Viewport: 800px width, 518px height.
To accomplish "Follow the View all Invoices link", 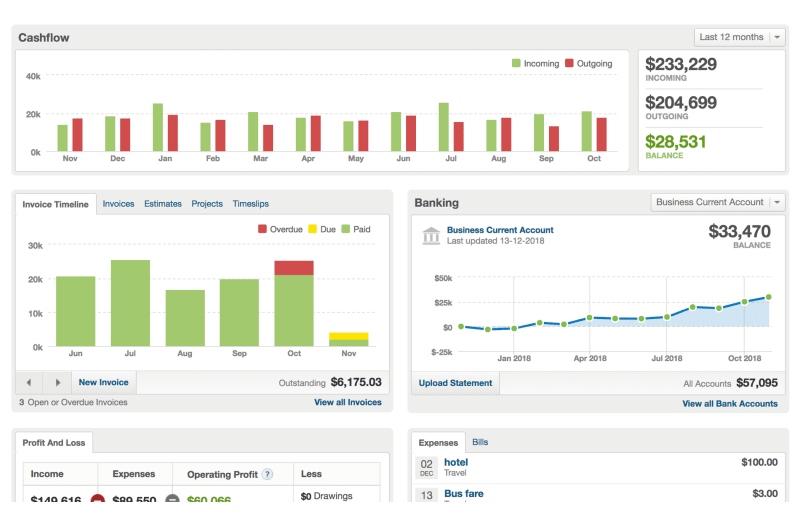I will (x=347, y=402).
